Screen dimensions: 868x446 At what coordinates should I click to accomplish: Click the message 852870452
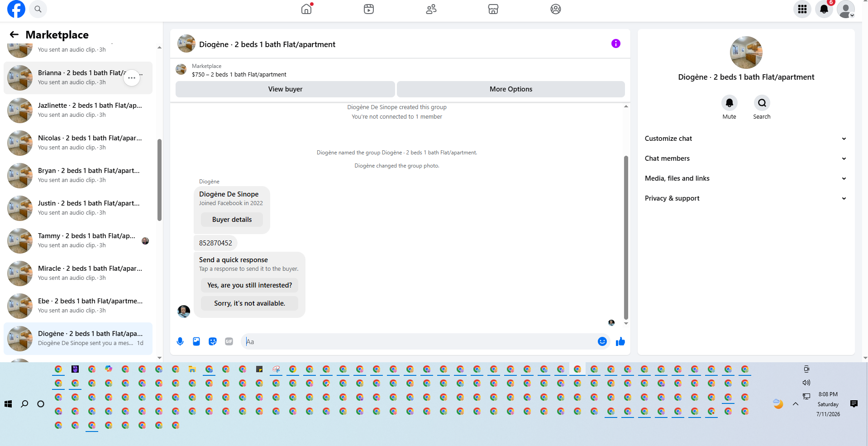click(x=215, y=243)
